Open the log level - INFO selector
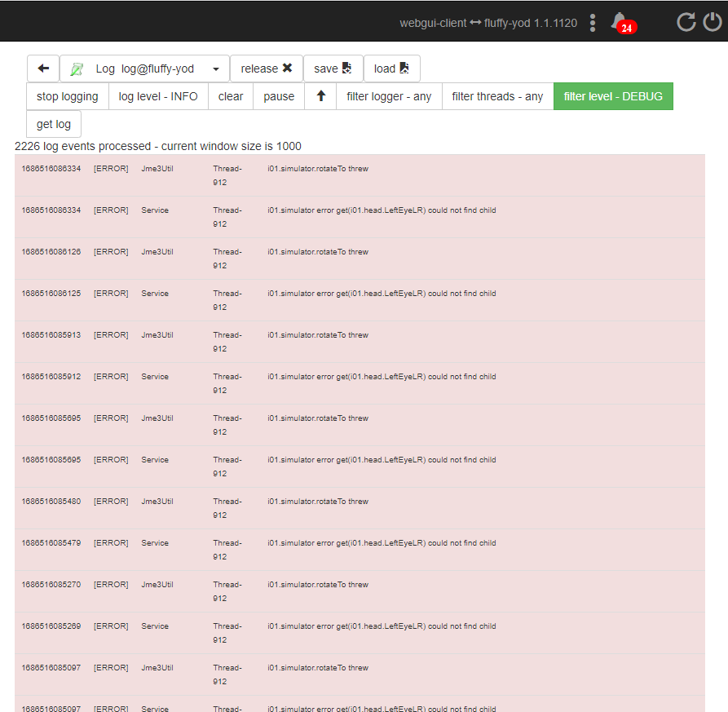The width and height of the screenshot is (728, 712). click(157, 96)
